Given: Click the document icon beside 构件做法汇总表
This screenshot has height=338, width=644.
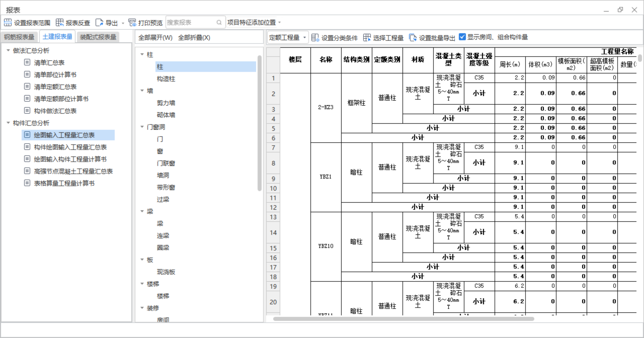Looking at the screenshot, I should click(x=27, y=111).
